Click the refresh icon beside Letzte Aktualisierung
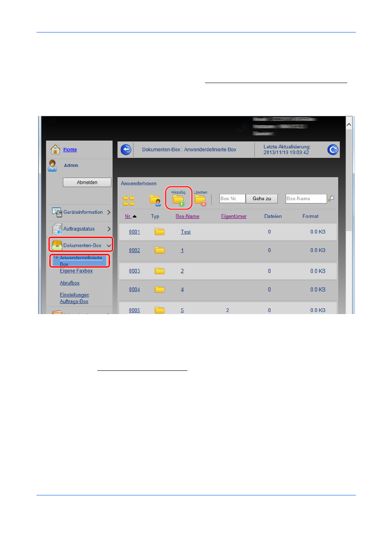Screen dimensions: 392x555 coord(332,150)
